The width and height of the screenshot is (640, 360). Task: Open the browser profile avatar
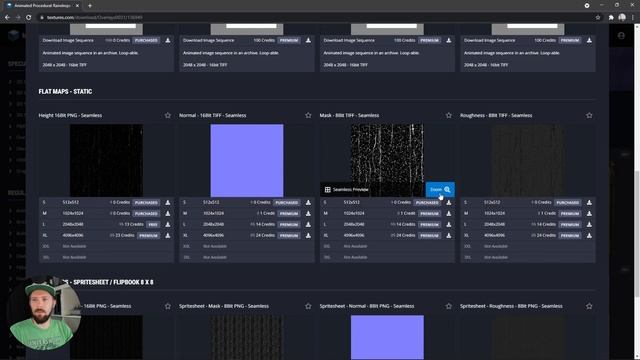click(x=622, y=17)
